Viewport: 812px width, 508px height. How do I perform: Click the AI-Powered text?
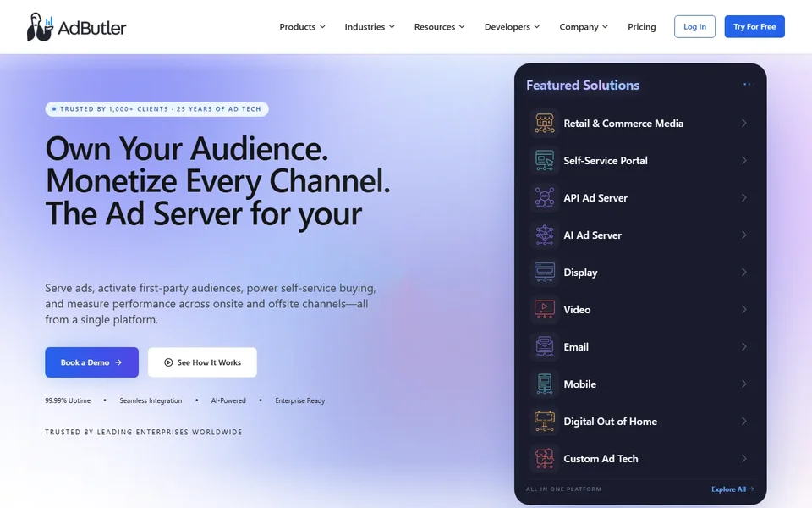pyautogui.click(x=228, y=400)
